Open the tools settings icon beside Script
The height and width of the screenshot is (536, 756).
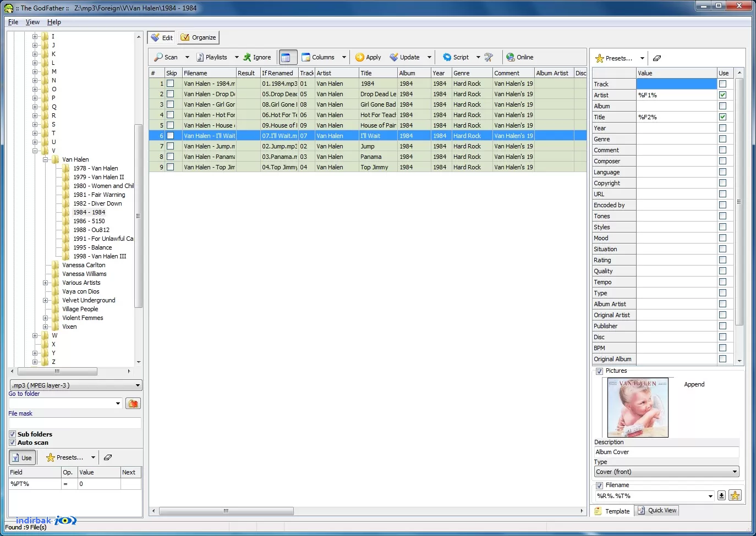point(489,57)
